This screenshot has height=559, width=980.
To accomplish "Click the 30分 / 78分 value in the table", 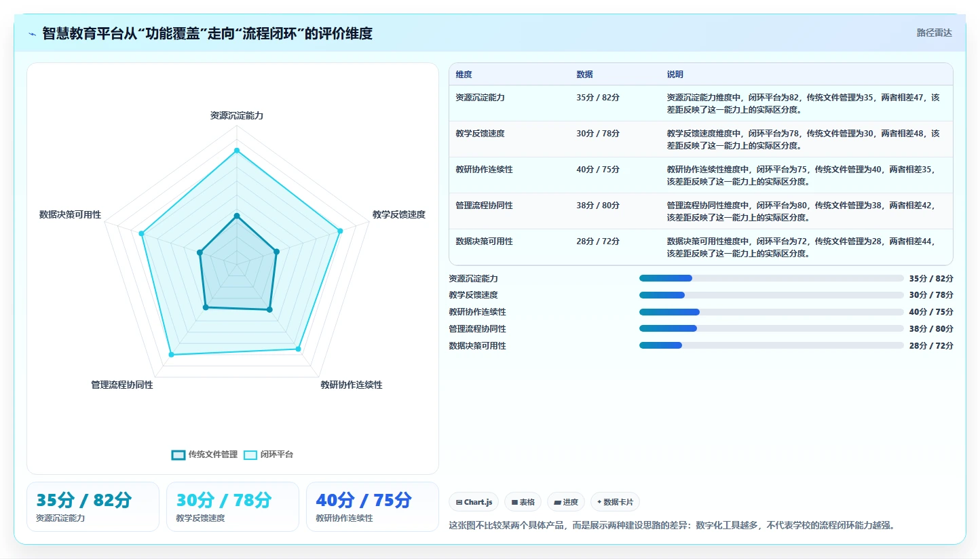I will point(598,134).
